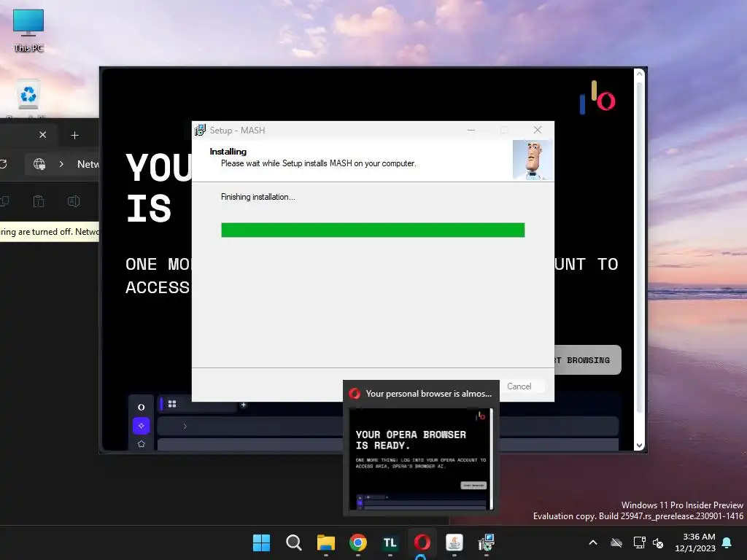The width and height of the screenshot is (747, 560).
Task: Open the Java app on taskbar
Action: point(454,542)
